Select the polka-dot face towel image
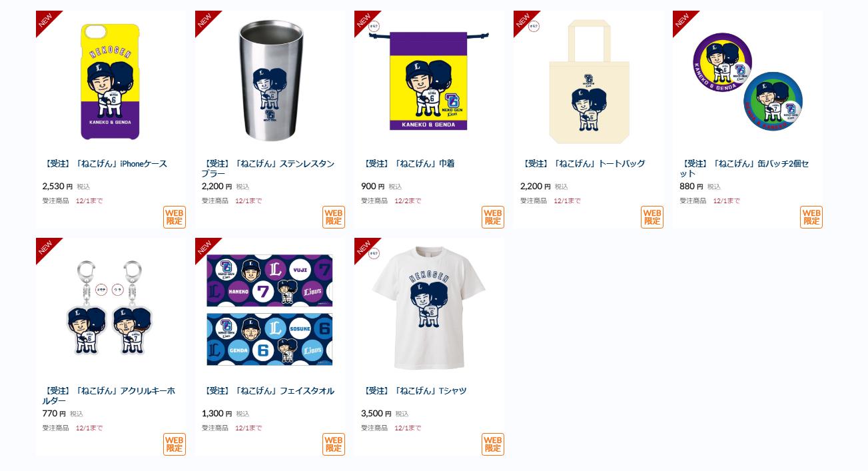Screen dimensions: 868x471 tap(270, 310)
